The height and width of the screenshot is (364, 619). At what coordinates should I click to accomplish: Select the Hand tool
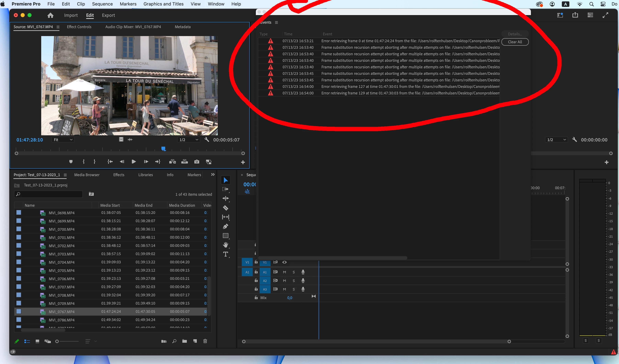pyautogui.click(x=225, y=245)
